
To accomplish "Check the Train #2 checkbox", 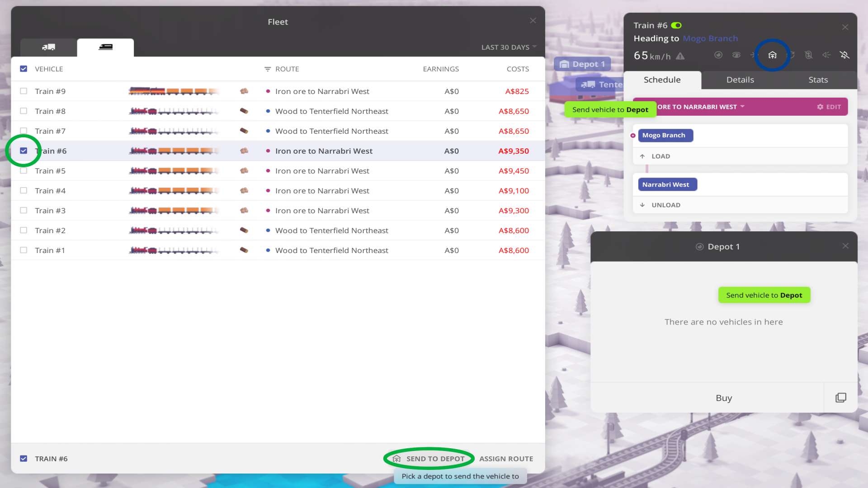I will pos(24,230).
